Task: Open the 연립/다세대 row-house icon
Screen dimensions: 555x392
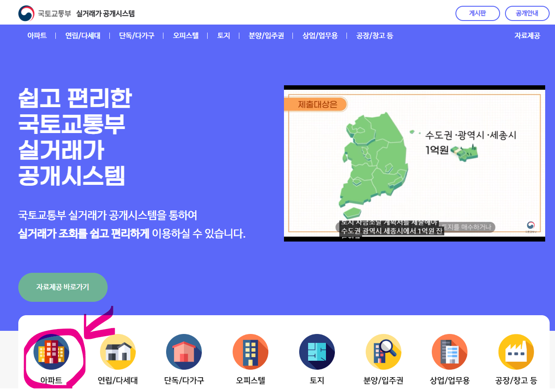Action: [x=118, y=352]
